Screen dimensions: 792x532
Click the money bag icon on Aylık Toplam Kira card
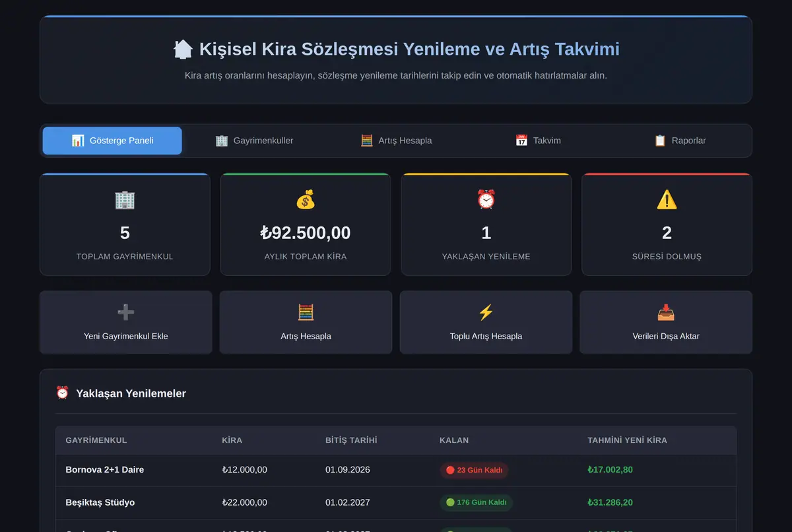point(306,199)
